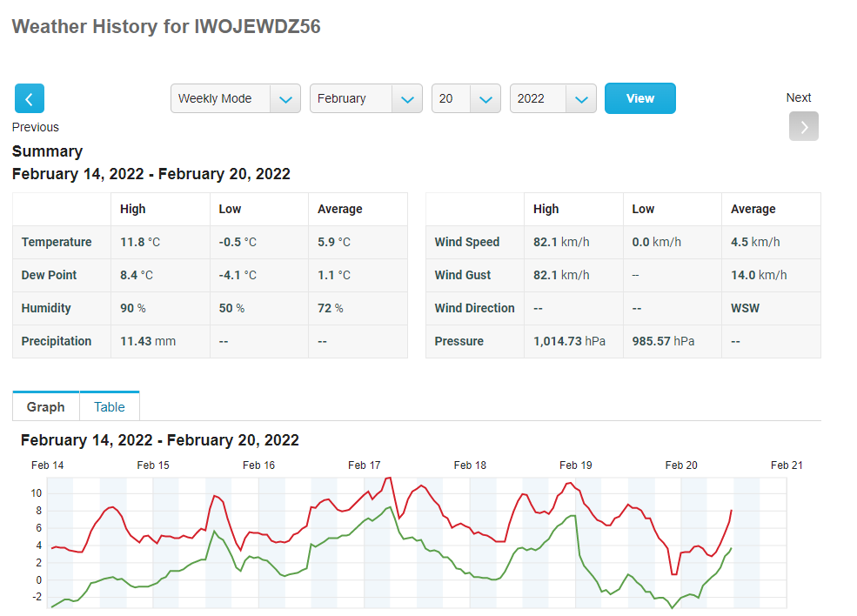857x616 pixels.
Task: Open the day dropdown showing 20
Action: point(465,98)
